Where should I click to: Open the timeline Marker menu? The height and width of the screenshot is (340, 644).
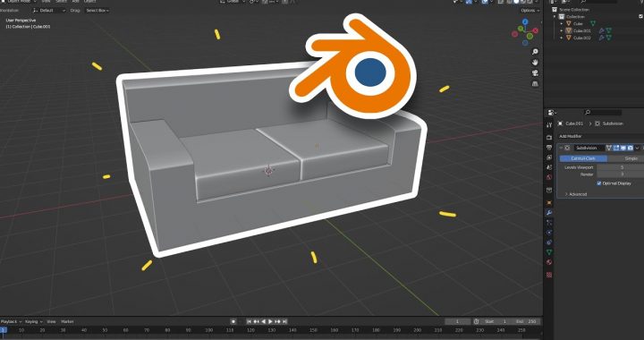(67, 321)
